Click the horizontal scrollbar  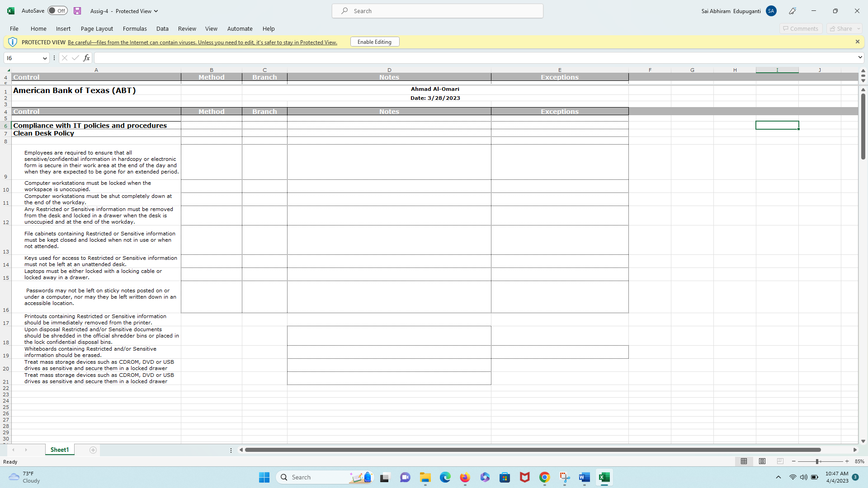point(533,450)
